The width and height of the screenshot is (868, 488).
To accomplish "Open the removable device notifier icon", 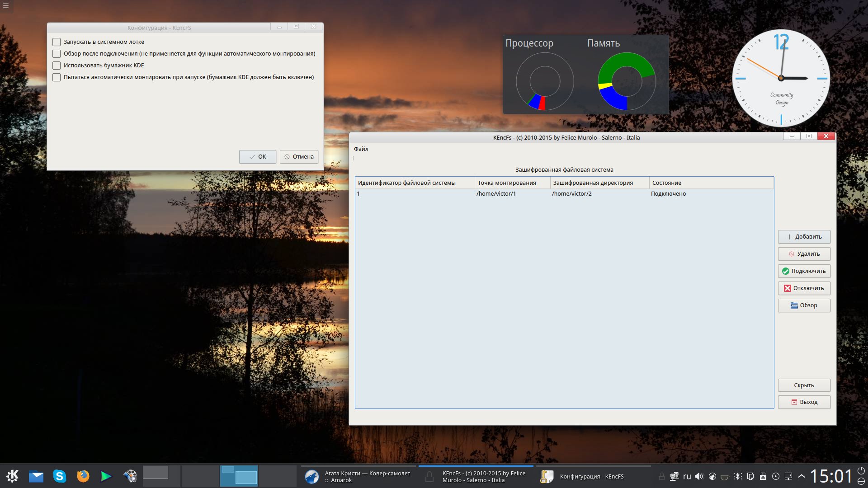I will [763, 476].
